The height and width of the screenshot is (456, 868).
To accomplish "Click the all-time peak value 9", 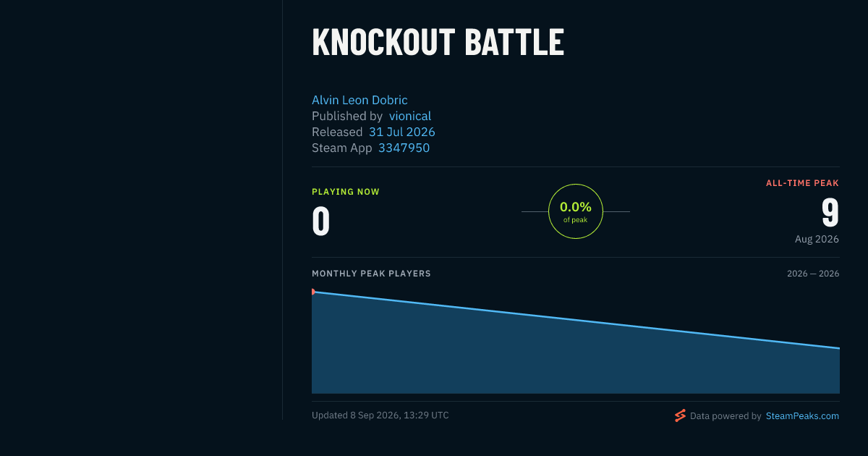I will click(830, 213).
